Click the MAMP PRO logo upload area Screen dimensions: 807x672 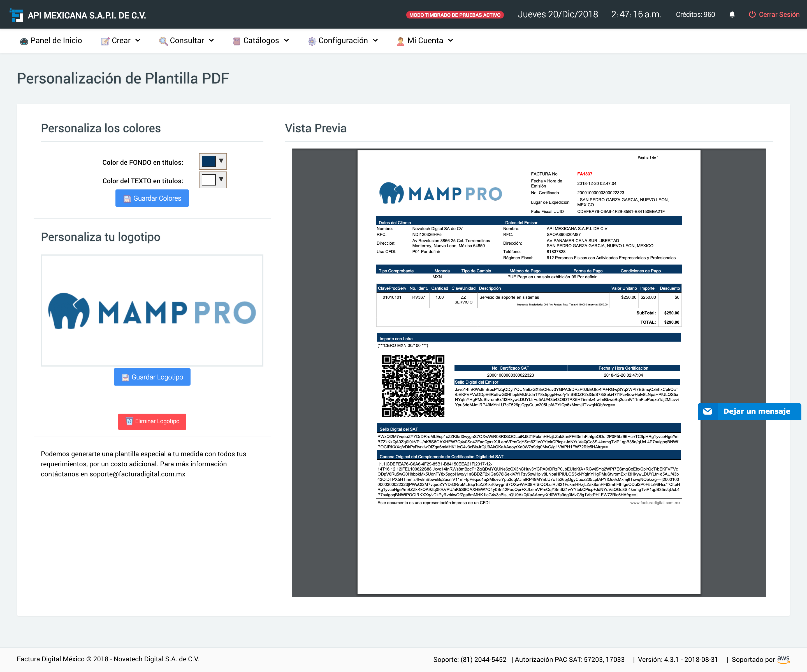(152, 310)
